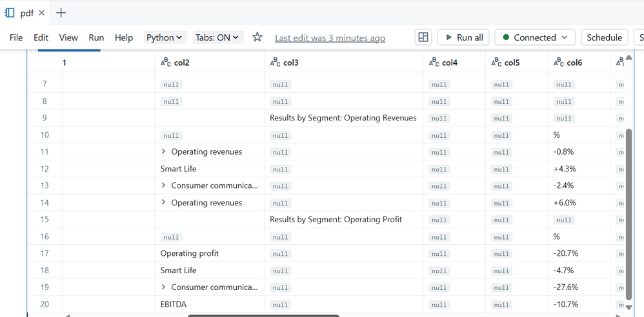Click the notebook icon beside pdf tab

[10, 13]
